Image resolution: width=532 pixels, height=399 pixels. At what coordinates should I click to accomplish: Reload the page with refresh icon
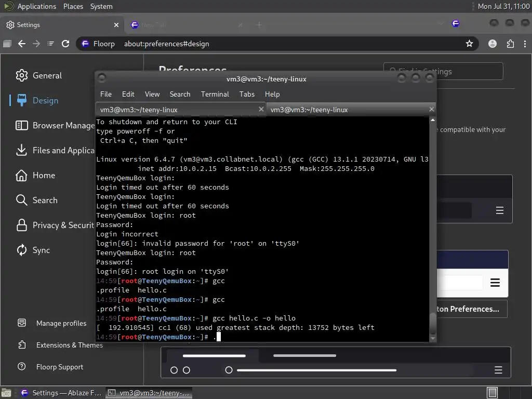tap(65, 44)
